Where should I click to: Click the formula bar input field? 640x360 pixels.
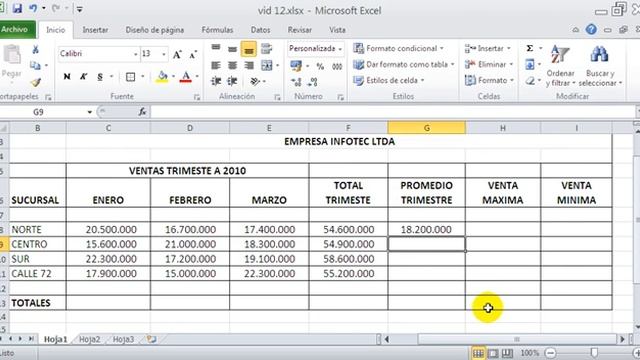pyautogui.click(x=392, y=111)
